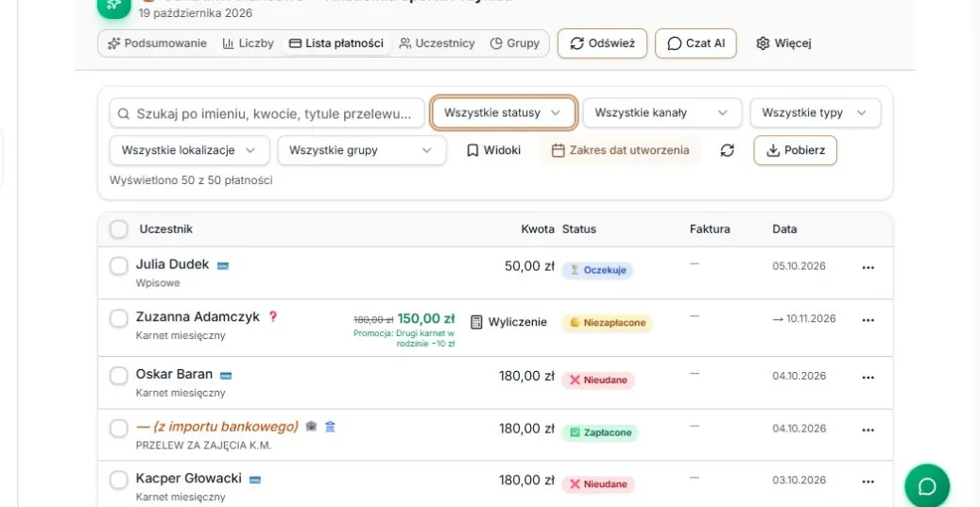The image size is (980, 507).
Task: Expand the Wszystkie grupy filter
Action: click(x=362, y=150)
